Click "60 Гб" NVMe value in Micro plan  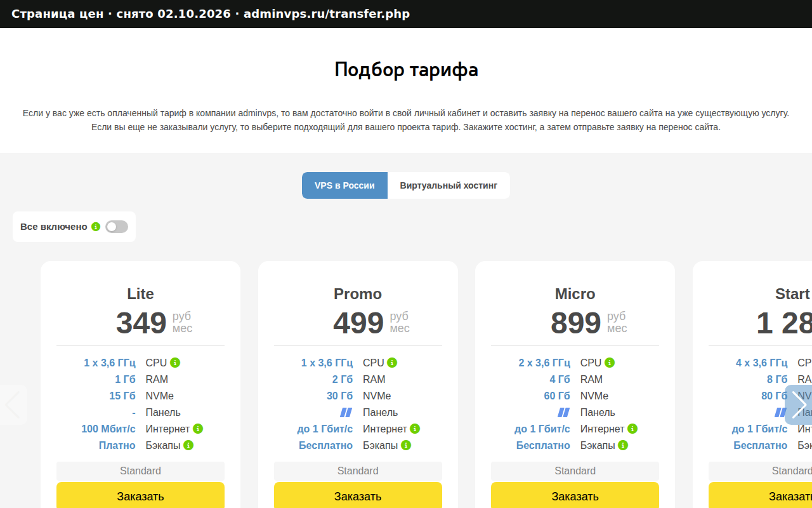[557, 396]
